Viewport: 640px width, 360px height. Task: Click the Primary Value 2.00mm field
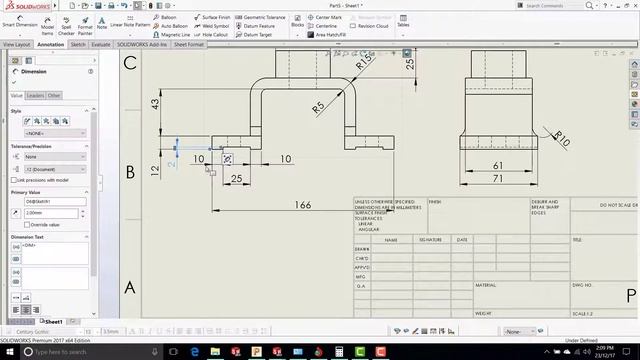51,213
